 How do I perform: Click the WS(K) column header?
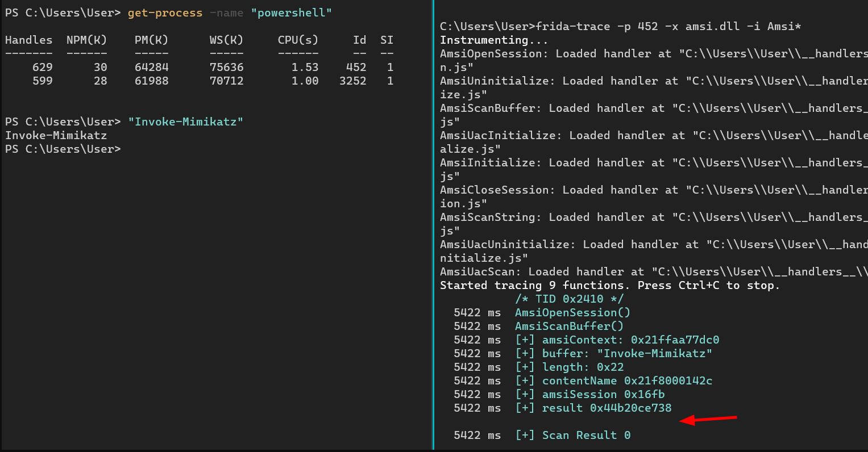(226, 40)
